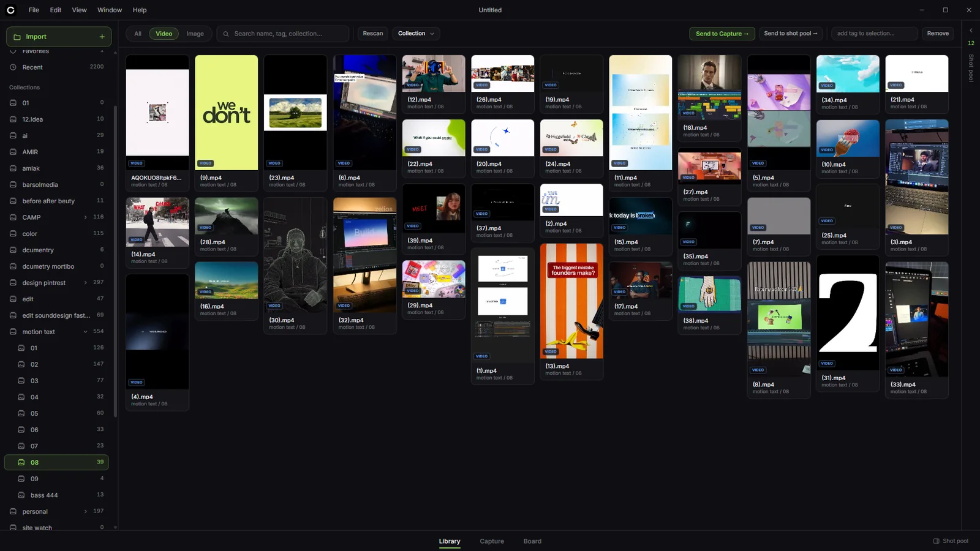Image resolution: width=980 pixels, height=551 pixels.
Task: Click the sidebar vertical scrollbar
Action: (x=115, y=260)
